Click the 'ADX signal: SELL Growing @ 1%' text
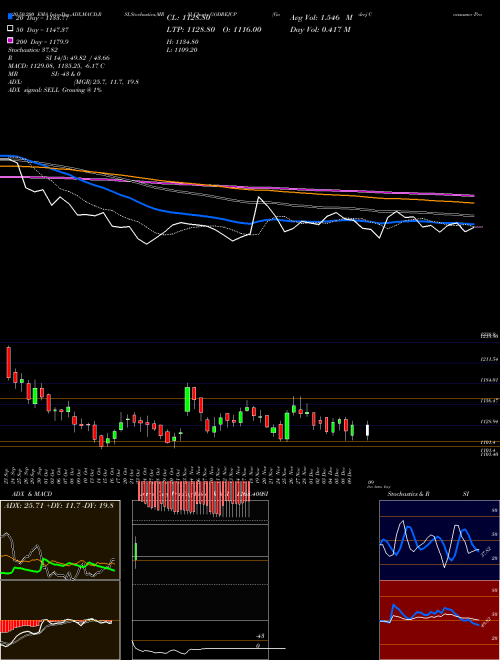The height and width of the screenshot is (660, 500). tap(55, 90)
